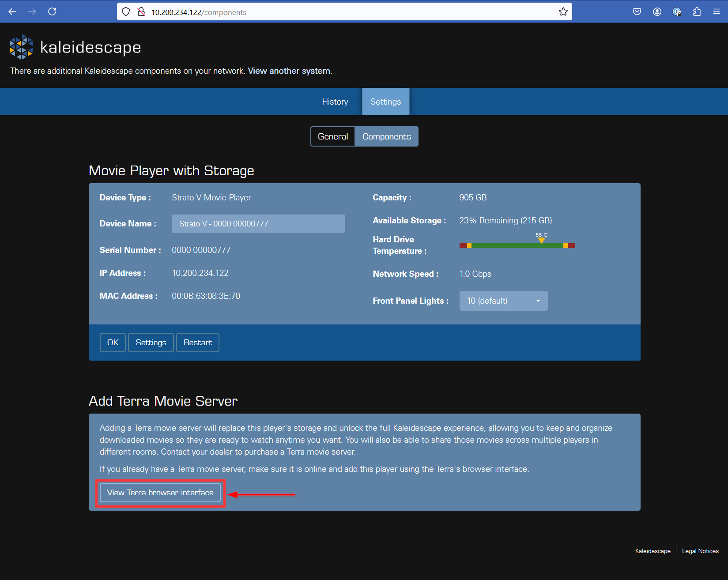Screen dimensions: 728x580
Task: Click the Restart button
Action: click(x=197, y=342)
